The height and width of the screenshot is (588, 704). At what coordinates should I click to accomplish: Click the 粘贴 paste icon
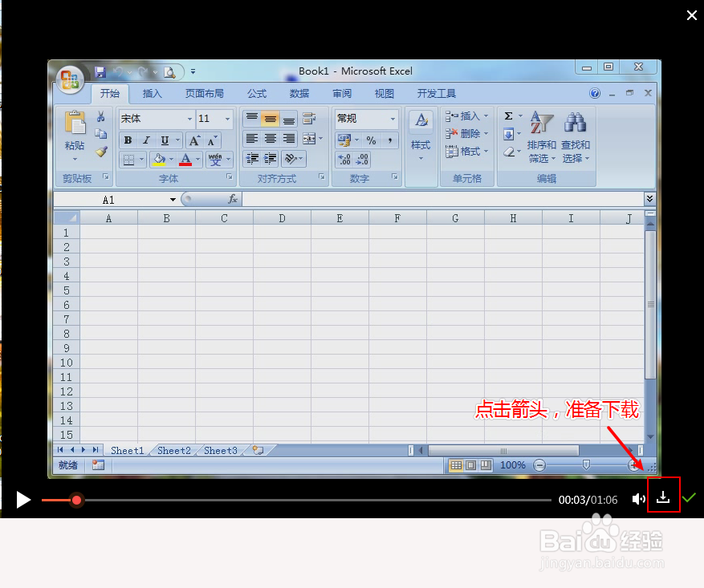tap(75, 123)
